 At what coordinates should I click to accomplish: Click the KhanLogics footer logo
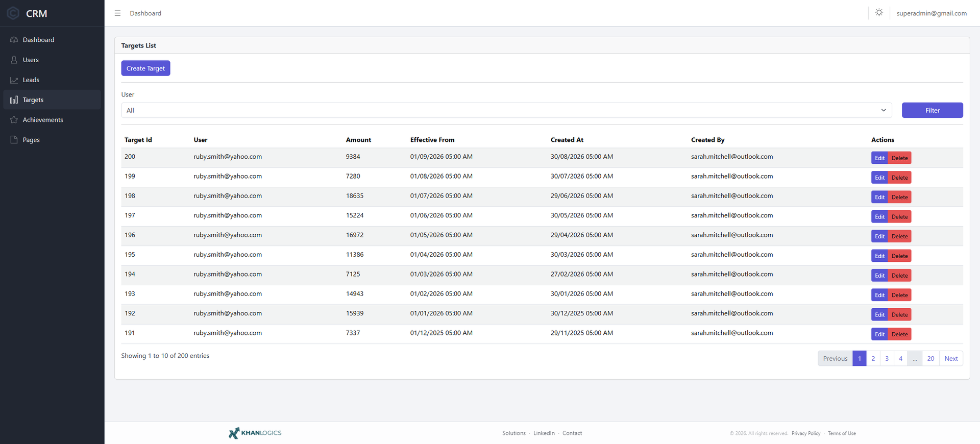tap(255, 433)
